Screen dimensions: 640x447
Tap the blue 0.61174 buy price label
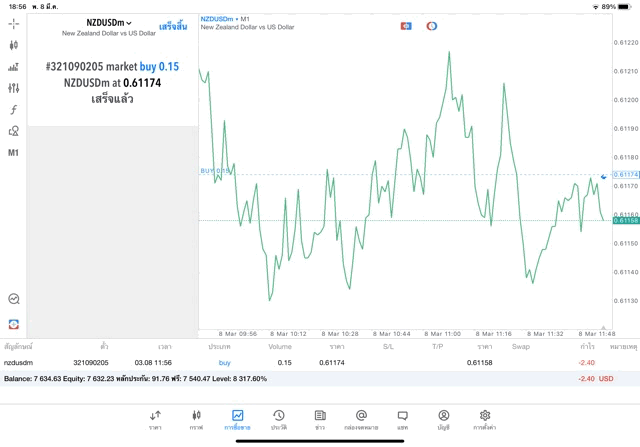click(x=625, y=174)
